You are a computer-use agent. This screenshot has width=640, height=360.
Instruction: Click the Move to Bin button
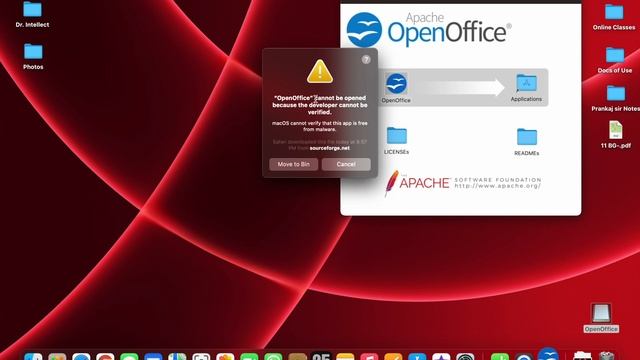293,164
